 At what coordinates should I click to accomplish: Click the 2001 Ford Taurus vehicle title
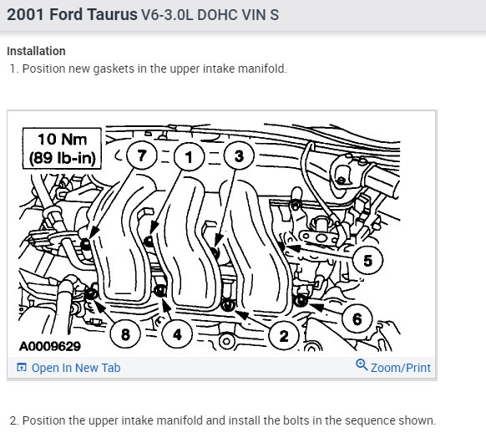pos(72,14)
